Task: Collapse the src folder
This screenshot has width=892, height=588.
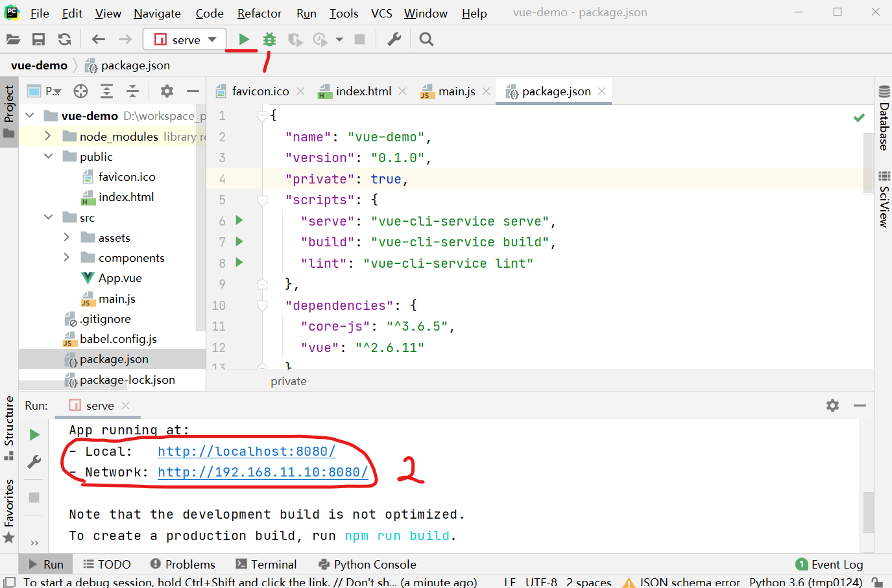Action: 48,217
